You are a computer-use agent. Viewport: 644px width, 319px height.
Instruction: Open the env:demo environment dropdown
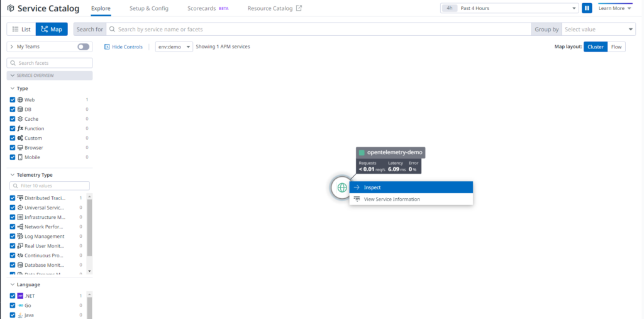tap(174, 47)
